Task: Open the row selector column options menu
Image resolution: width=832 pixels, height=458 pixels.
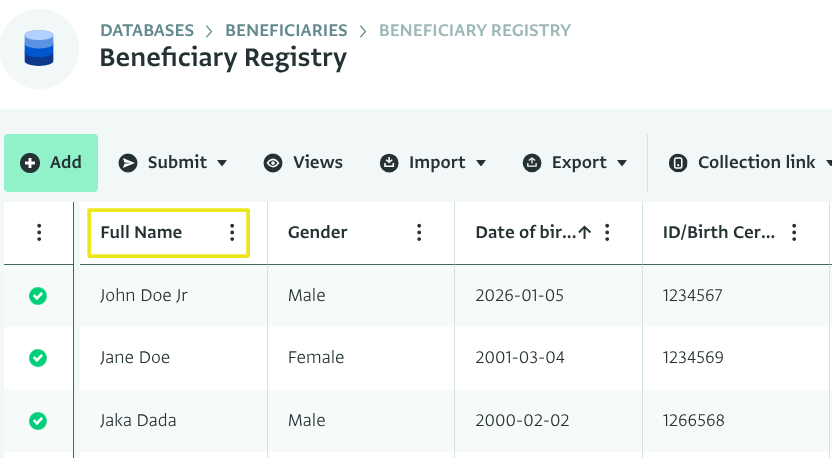Action: click(39, 233)
